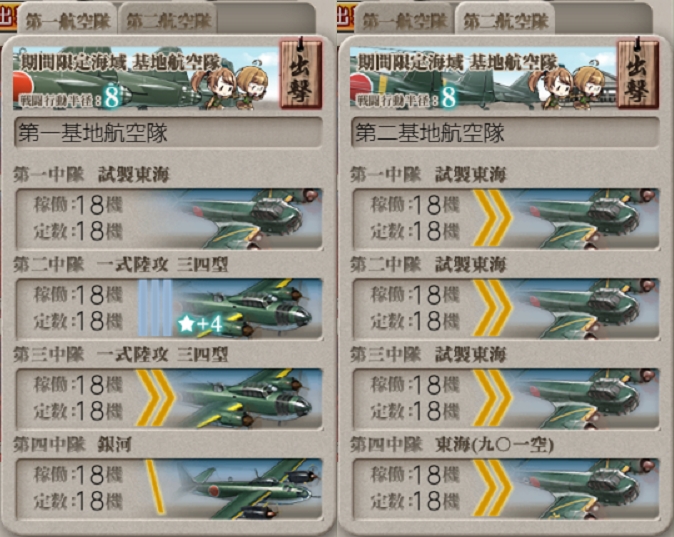674x537 pixels.
Task: Open right panel third squadron 試製東海 slot
Action: pos(506,399)
